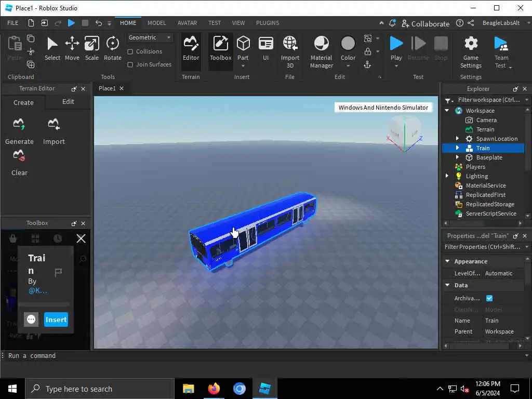Click the Undo arrow in quick access
The height and width of the screenshot is (399, 532).
[98, 23]
